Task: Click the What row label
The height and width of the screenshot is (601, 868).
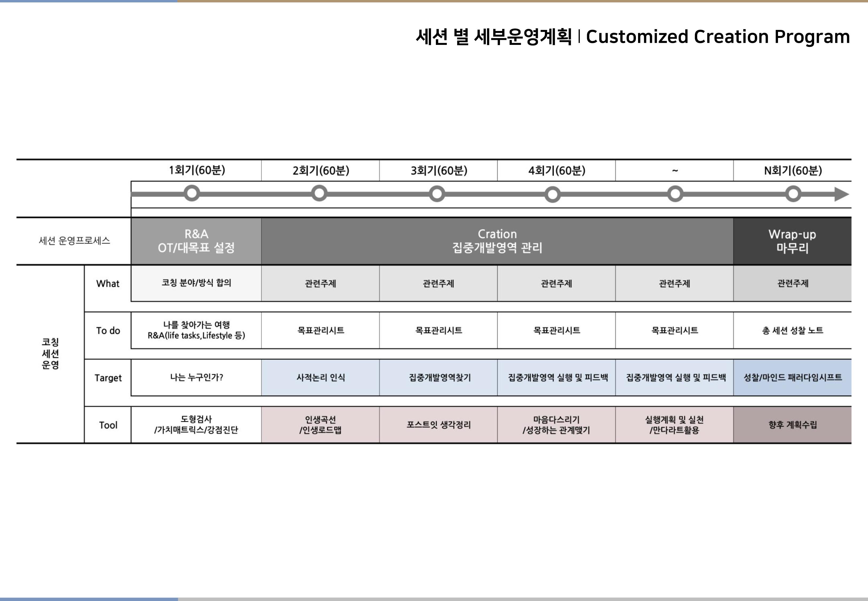Action: pos(108,284)
